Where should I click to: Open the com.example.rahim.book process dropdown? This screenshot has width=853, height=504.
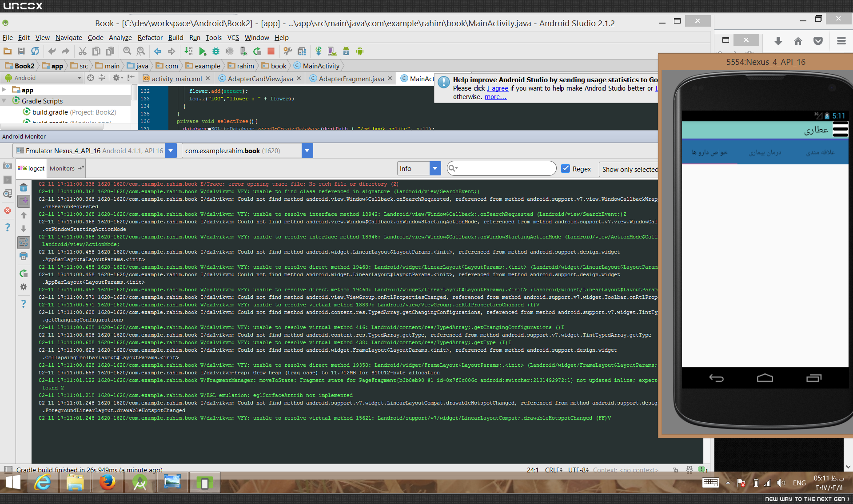coord(247,151)
